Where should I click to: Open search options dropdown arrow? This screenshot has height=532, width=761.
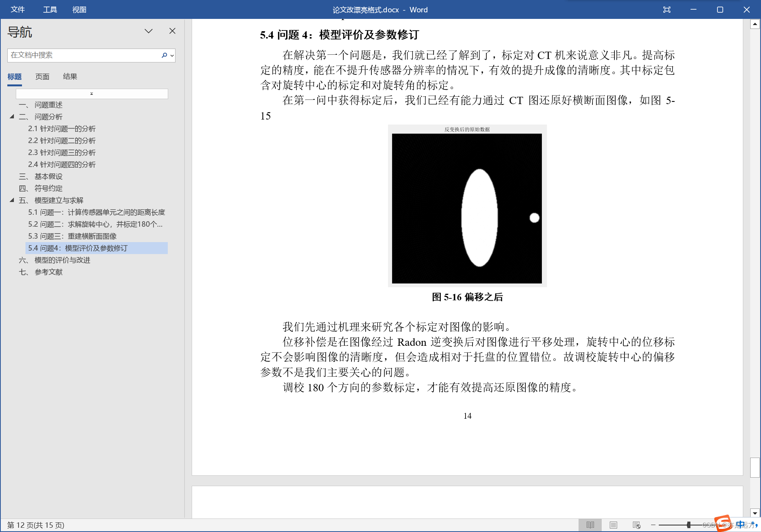172,56
